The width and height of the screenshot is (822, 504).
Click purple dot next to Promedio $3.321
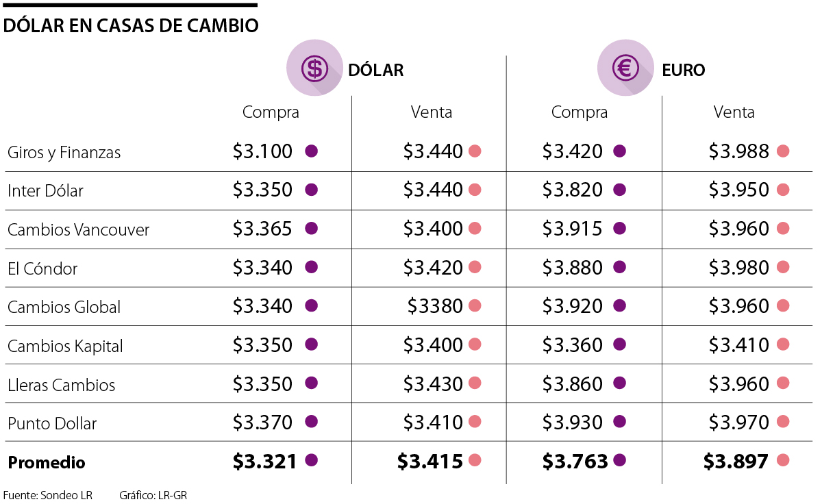tap(311, 461)
